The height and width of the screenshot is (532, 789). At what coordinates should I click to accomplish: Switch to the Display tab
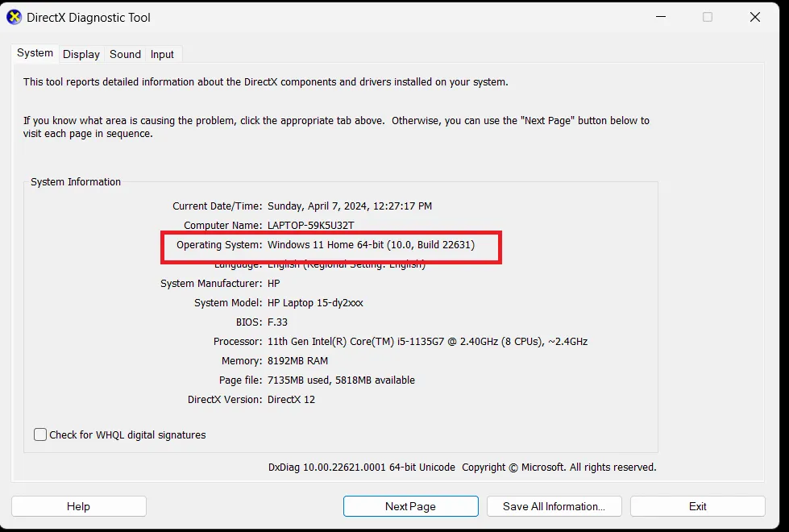click(81, 54)
